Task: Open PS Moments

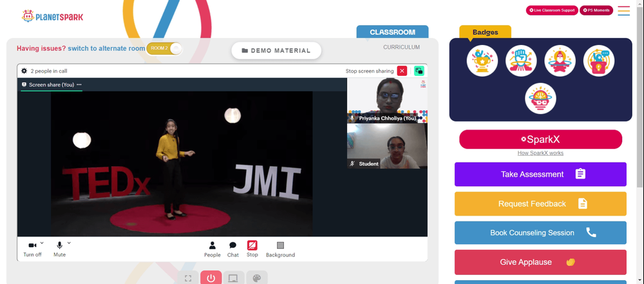Action: tap(596, 10)
